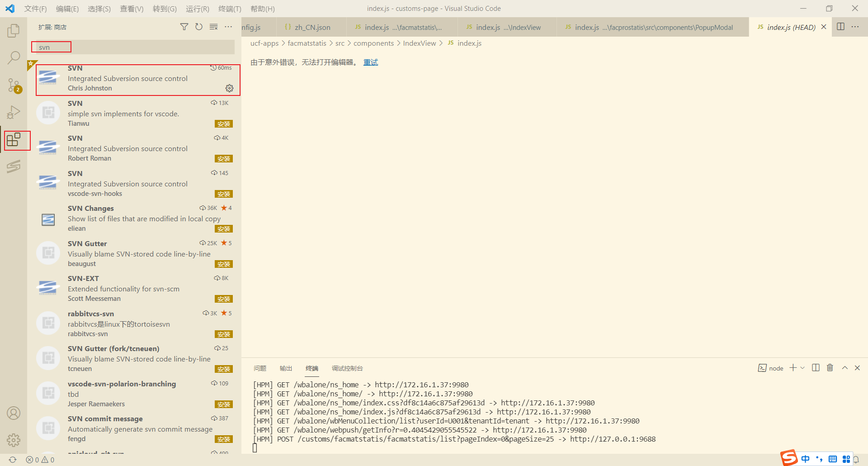Split the editor to the right
Screen dimensions: 868x466
[x=840, y=27]
